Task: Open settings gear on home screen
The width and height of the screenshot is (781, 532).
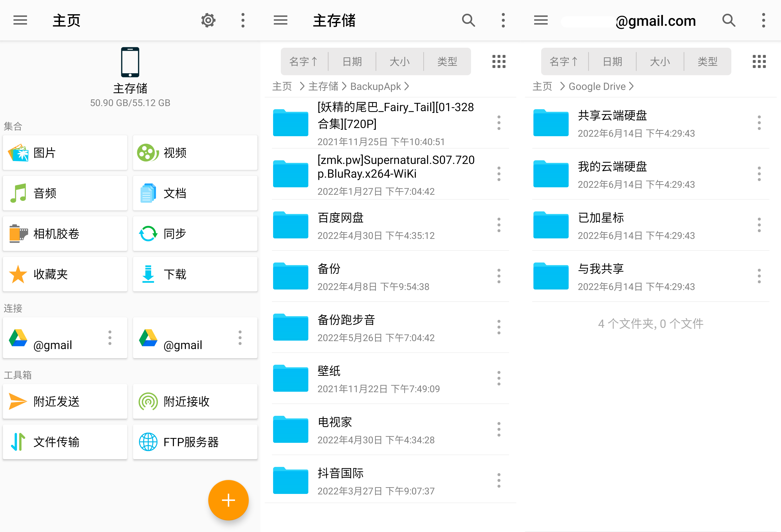Action: click(x=208, y=20)
